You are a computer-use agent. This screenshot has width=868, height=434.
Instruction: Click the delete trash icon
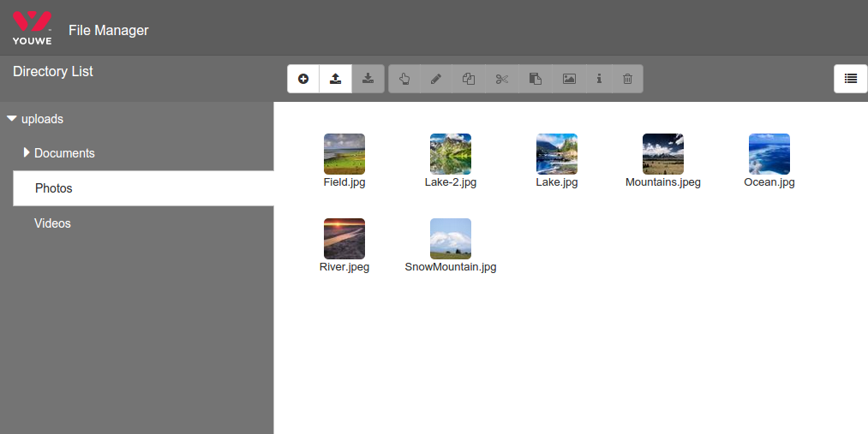(628, 79)
